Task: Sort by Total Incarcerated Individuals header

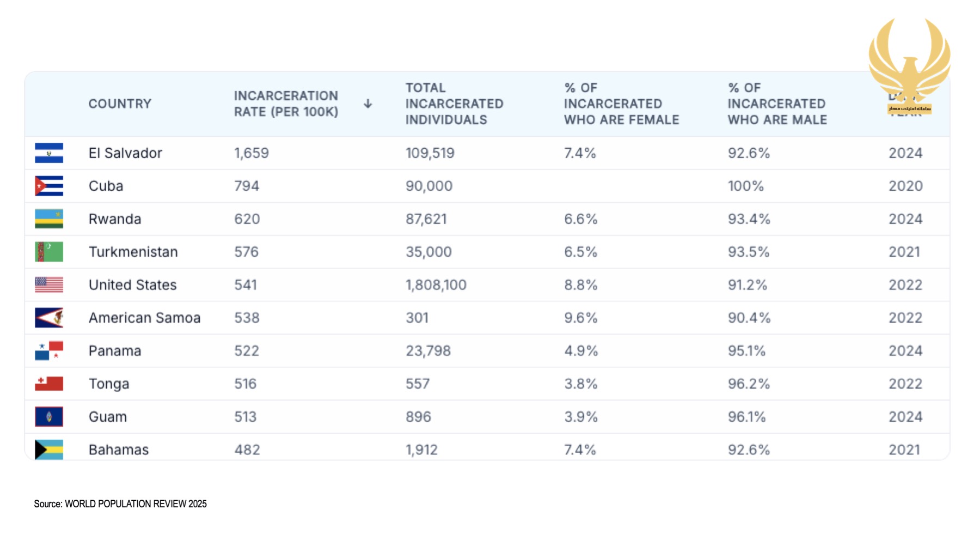Action: coord(454,104)
